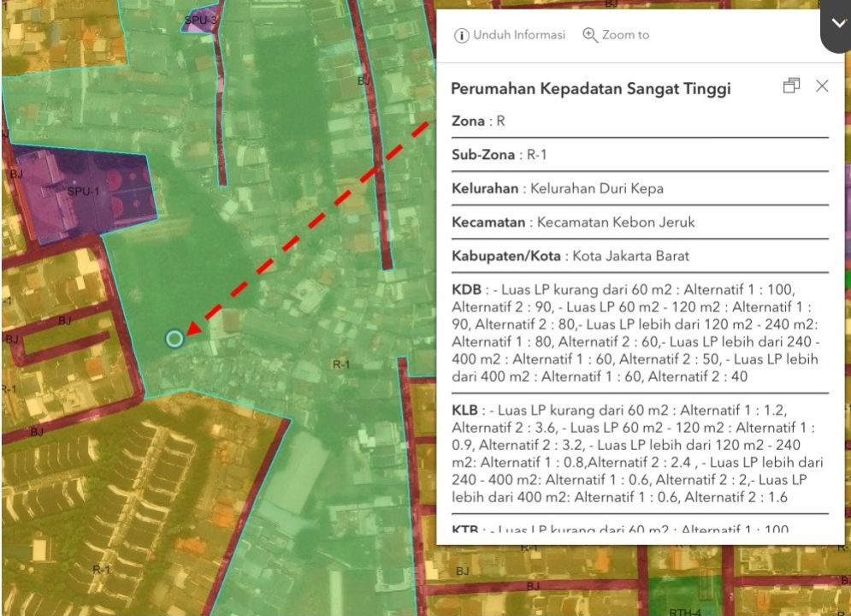Close the zoning information popup
The image size is (851, 616).
822,86
